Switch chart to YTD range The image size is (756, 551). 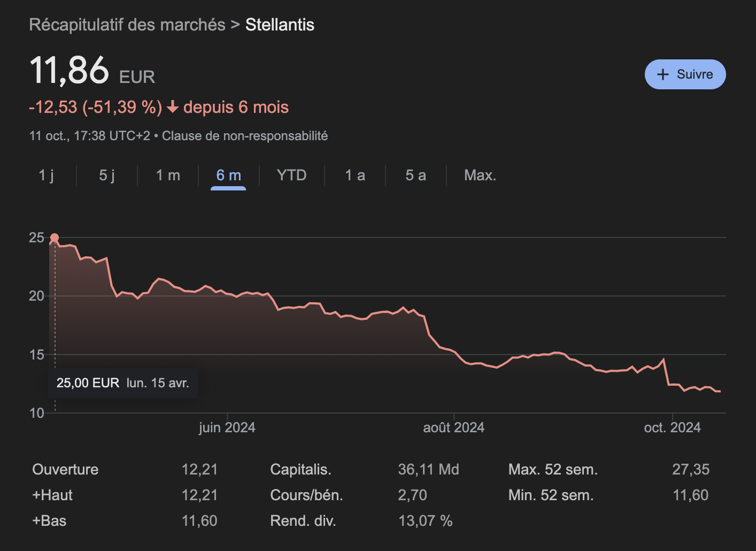[291, 175]
